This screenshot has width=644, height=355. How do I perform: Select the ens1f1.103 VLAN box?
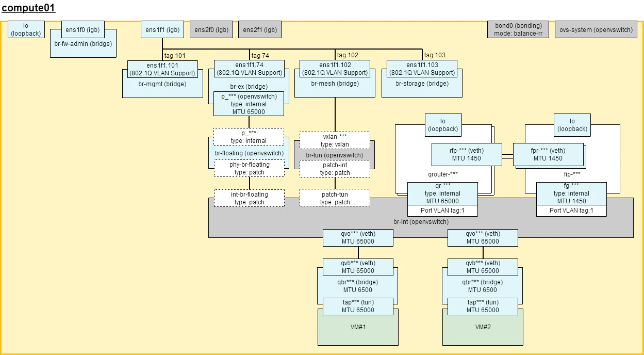click(422, 69)
